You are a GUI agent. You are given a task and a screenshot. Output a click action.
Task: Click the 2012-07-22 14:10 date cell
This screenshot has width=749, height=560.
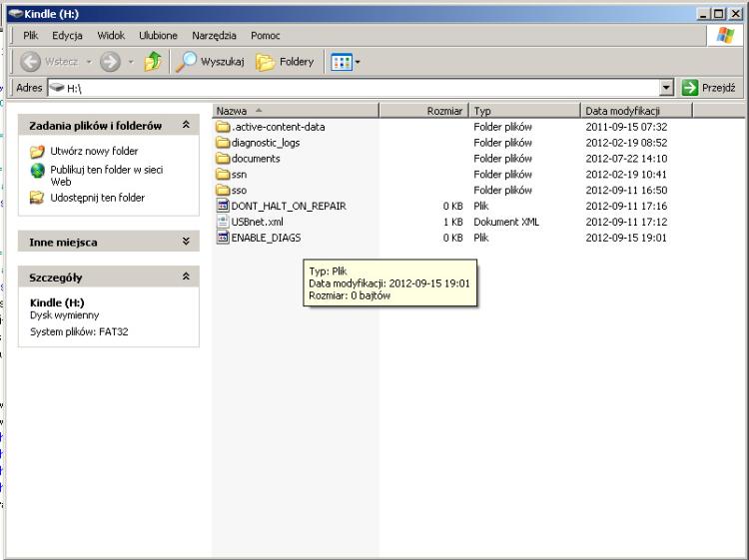pyautogui.click(x=626, y=159)
